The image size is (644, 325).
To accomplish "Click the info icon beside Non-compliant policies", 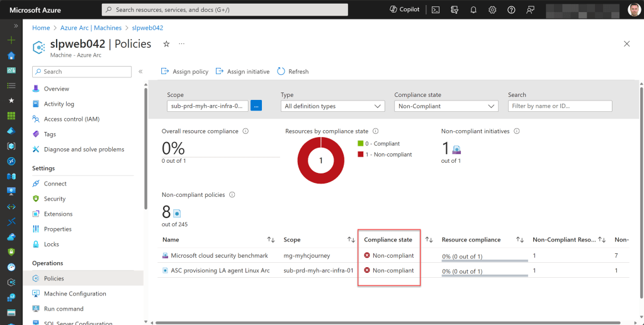I will [232, 195].
